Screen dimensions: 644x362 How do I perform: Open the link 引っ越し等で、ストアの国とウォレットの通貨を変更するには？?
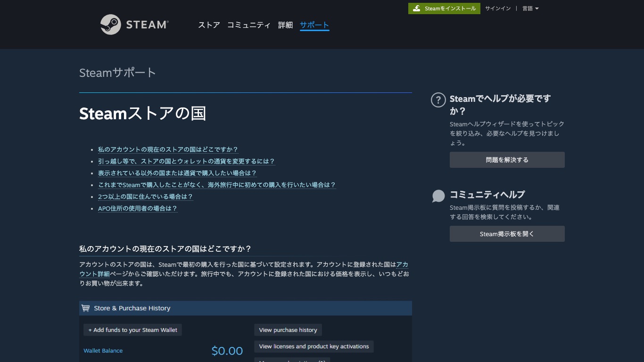186,161
